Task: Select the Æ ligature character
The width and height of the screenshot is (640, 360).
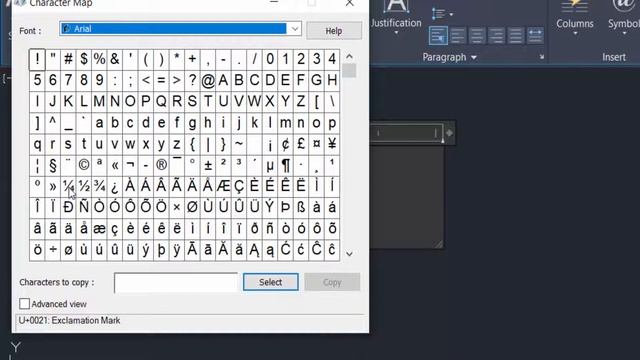Action: (223, 187)
